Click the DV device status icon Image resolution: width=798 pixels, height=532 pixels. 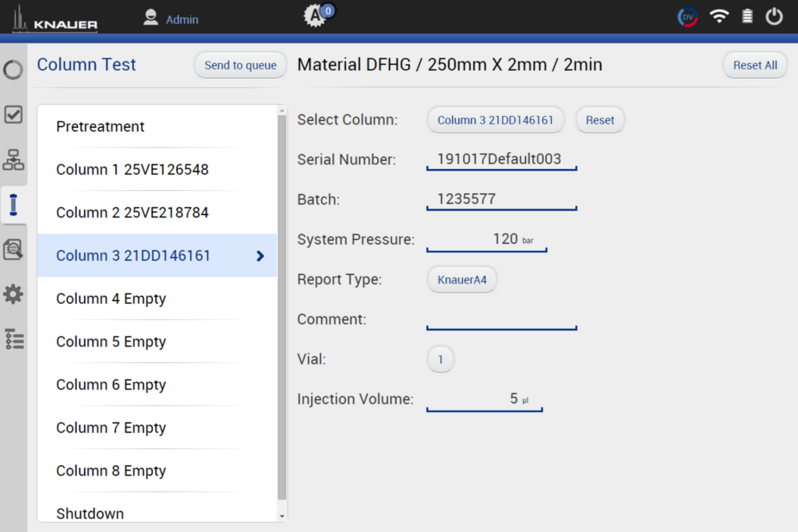(687, 17)
